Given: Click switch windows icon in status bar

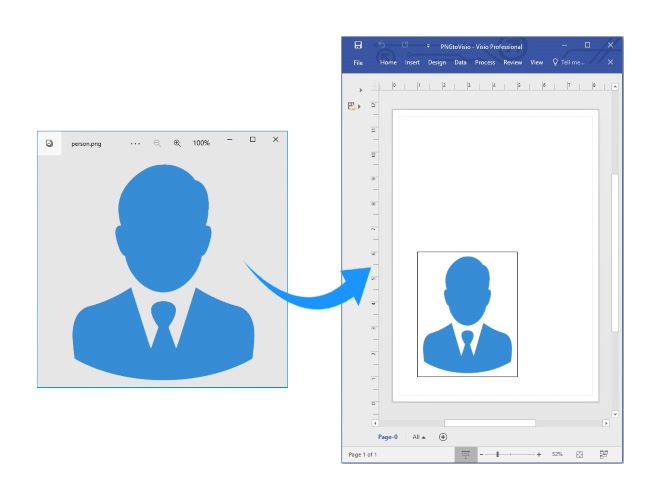Looking at the screenshot, I should coord(603,454).
